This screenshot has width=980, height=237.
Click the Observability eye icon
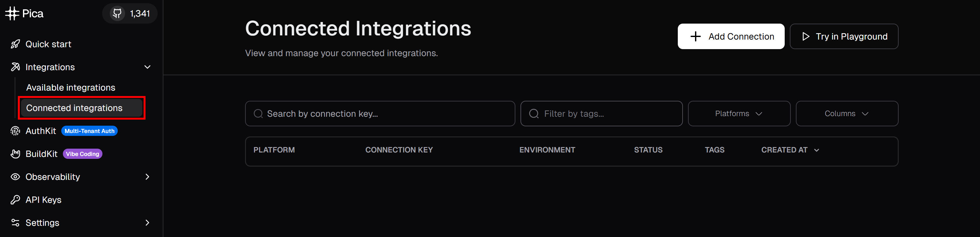[x=15, y=177]
